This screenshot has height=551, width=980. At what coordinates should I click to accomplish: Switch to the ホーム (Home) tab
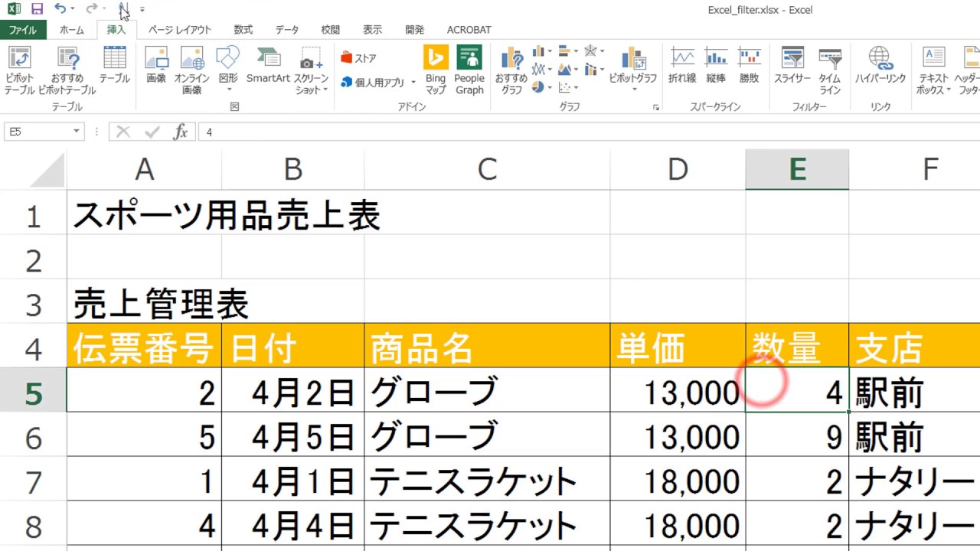[x=72, y=30]
